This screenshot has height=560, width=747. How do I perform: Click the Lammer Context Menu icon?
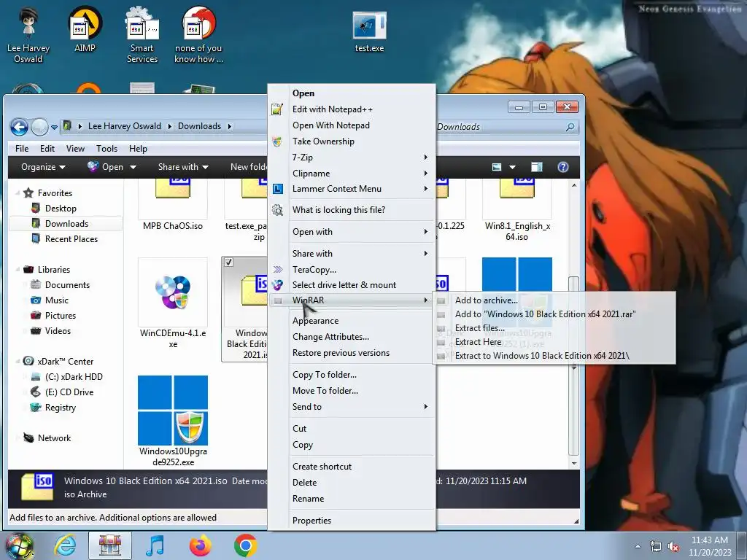278,189
